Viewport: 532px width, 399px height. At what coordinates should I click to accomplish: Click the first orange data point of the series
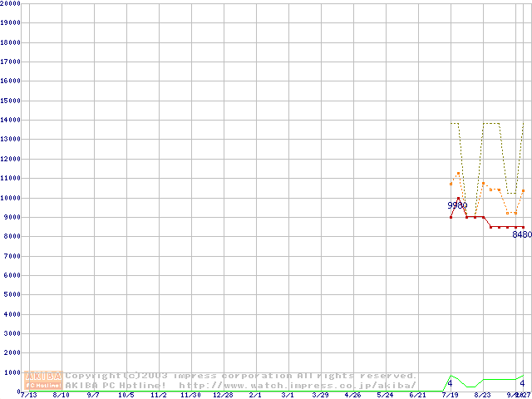[451, 184]
